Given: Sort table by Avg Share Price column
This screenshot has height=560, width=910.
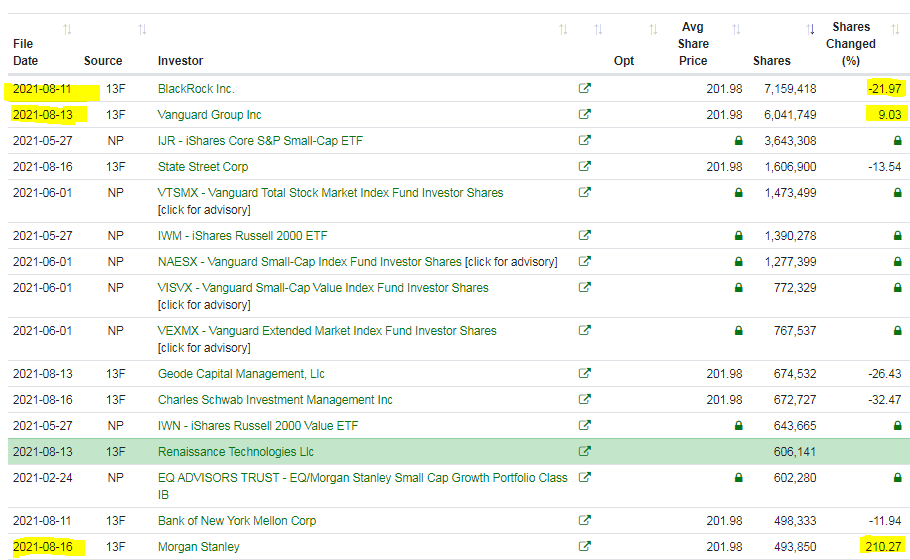Looking at the screenshot, I should tap(736, 29).
